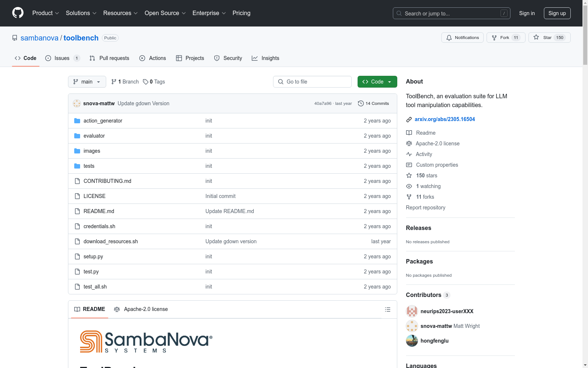Open the main branch selector
The width and height of the screenshot is (588, 368).
coord(87,82)
